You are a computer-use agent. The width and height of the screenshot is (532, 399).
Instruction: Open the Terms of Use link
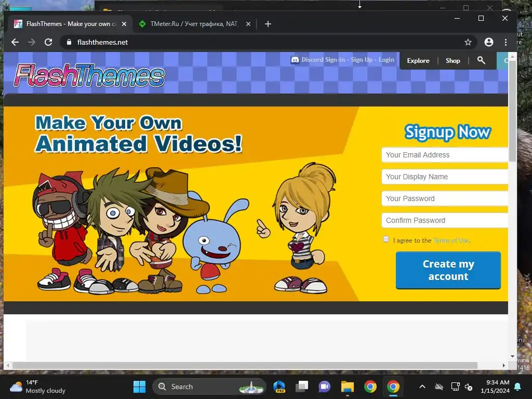[451, 241]
